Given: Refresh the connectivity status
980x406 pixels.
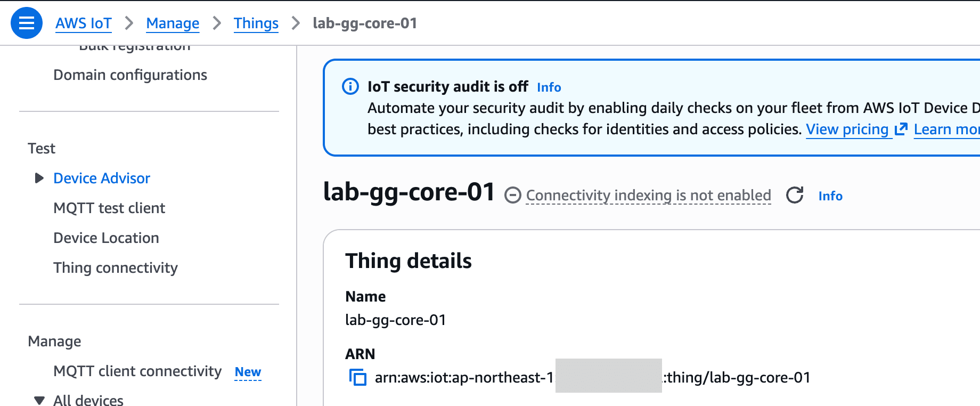Looking at the screenshot, I should pyautogui.click(x=795, y=196).
